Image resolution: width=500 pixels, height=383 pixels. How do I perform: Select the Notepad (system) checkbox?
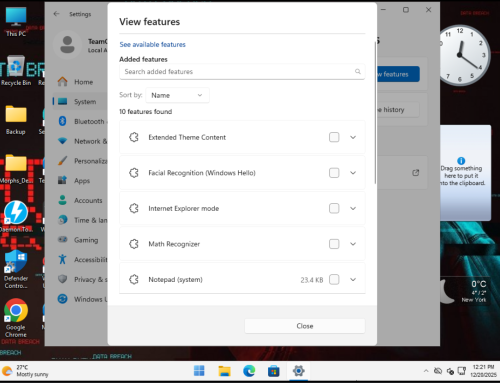pyautogui.click(x=334, y=279)
